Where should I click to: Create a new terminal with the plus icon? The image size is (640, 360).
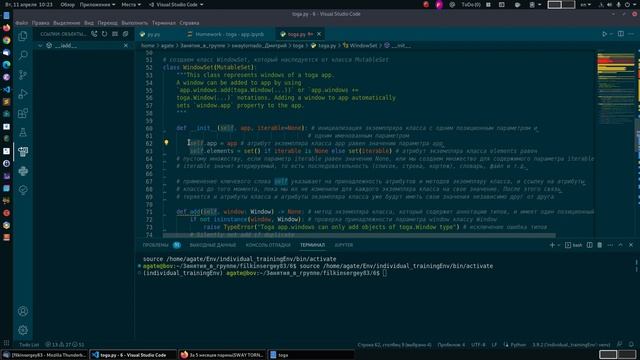tap(552, 245)
